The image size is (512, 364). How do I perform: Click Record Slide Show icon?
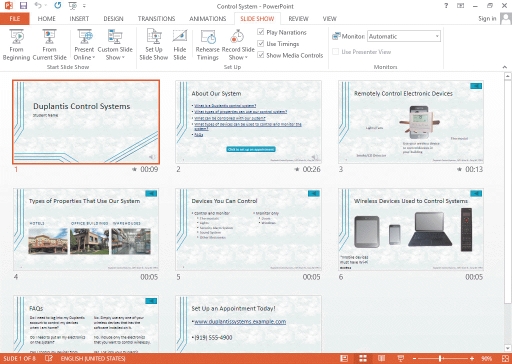(237, 37)
